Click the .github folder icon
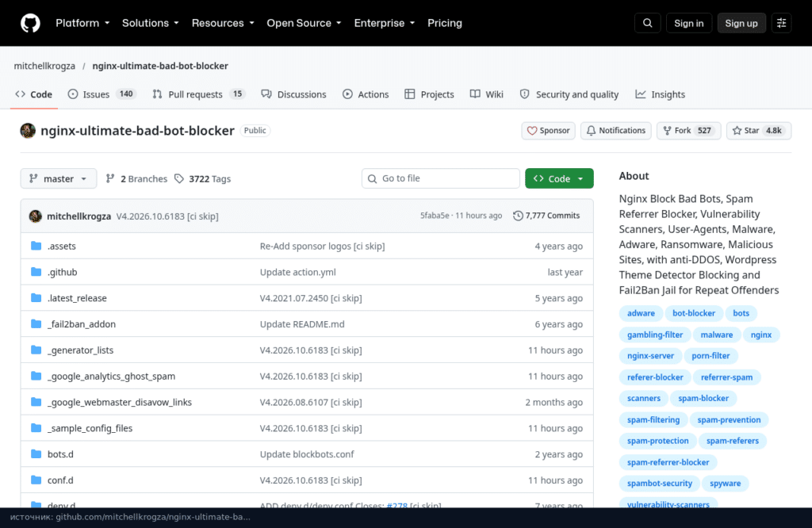Screen dimensions: 812x528 pyautogui.click(x=36, y=272)
